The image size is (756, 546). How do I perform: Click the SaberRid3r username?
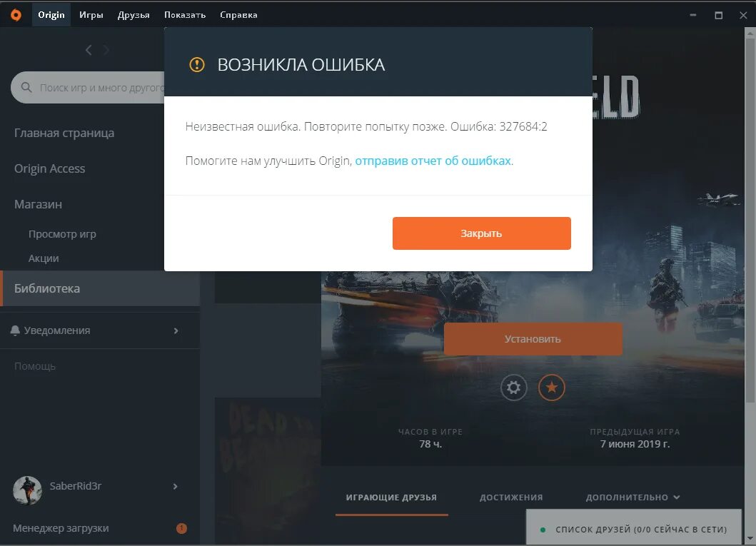tap(75, 486)
